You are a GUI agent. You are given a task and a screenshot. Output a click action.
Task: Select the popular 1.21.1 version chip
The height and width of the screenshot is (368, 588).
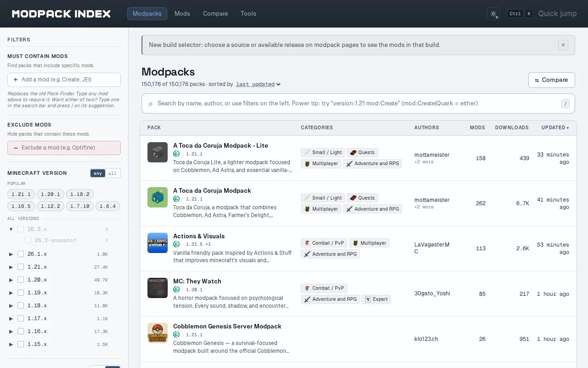[21, 194]
